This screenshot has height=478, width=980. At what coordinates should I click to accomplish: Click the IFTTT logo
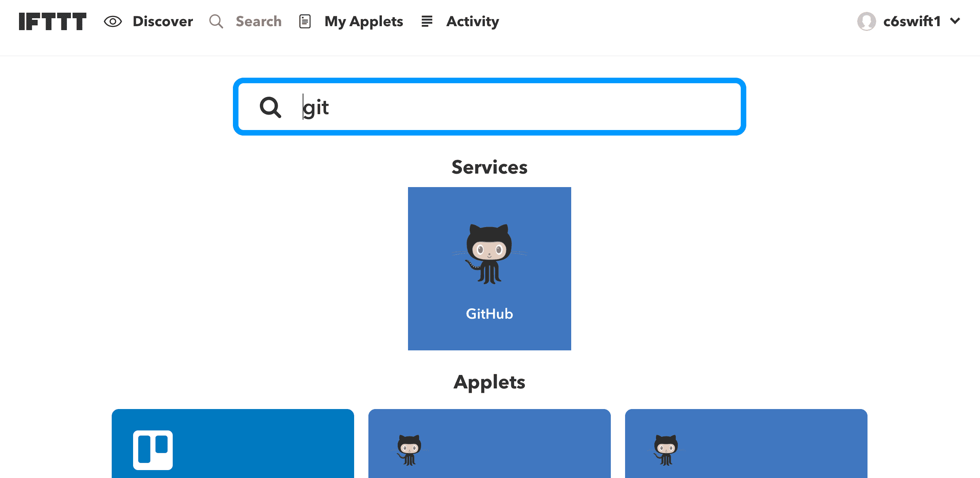point(52,21)
